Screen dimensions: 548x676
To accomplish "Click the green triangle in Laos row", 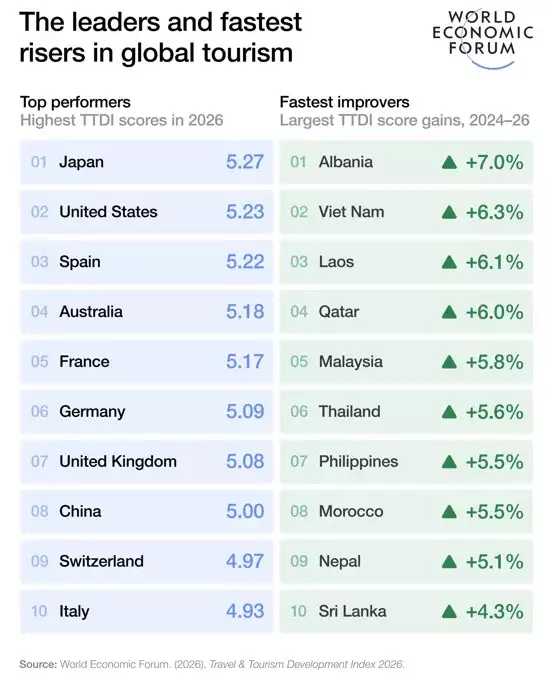I will [x=449, y=262].
